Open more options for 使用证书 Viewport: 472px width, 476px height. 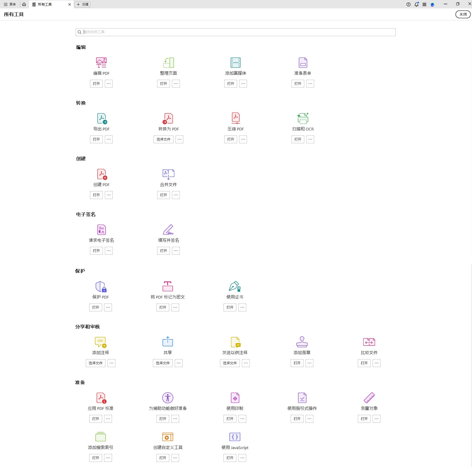242,307
